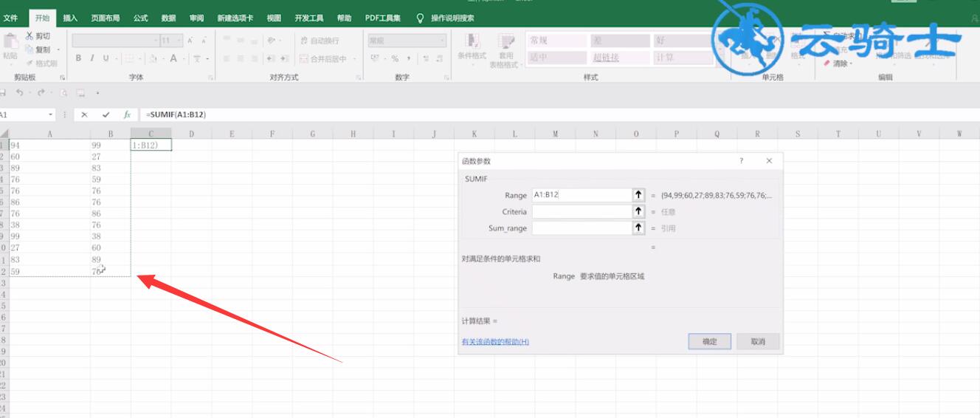Click the Cut (剪切) scissors icon
980x418 pixels.
pyautogui.click(x=30, y=36)
